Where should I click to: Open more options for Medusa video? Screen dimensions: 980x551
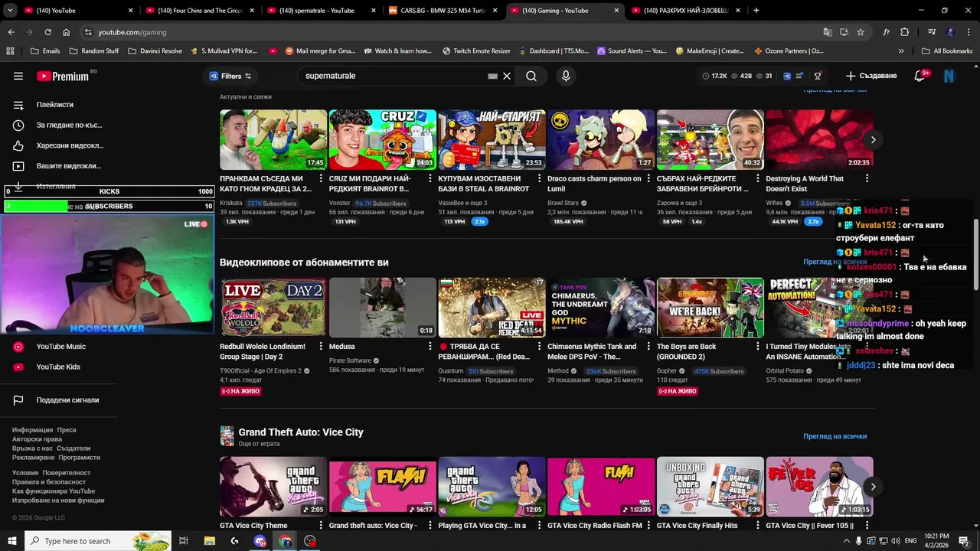coord(430,347)
